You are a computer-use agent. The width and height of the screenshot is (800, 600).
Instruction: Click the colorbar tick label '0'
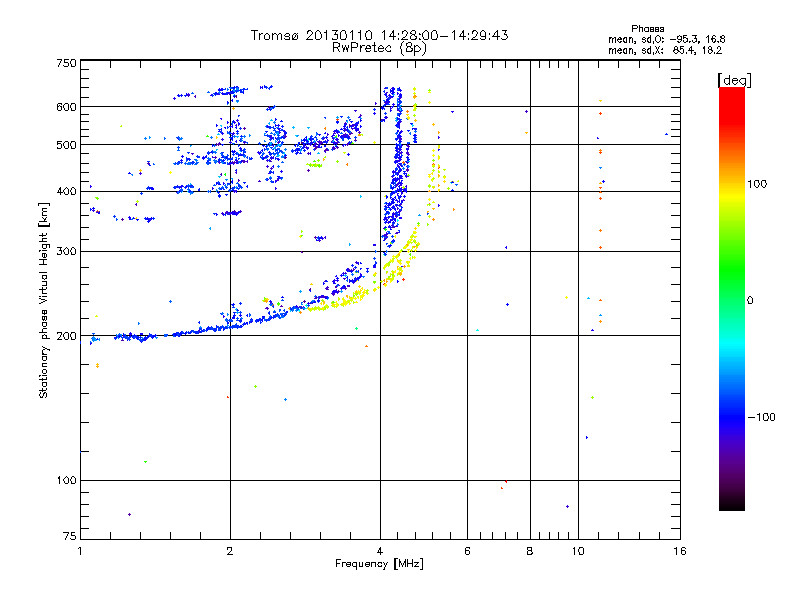coord(750,301)
